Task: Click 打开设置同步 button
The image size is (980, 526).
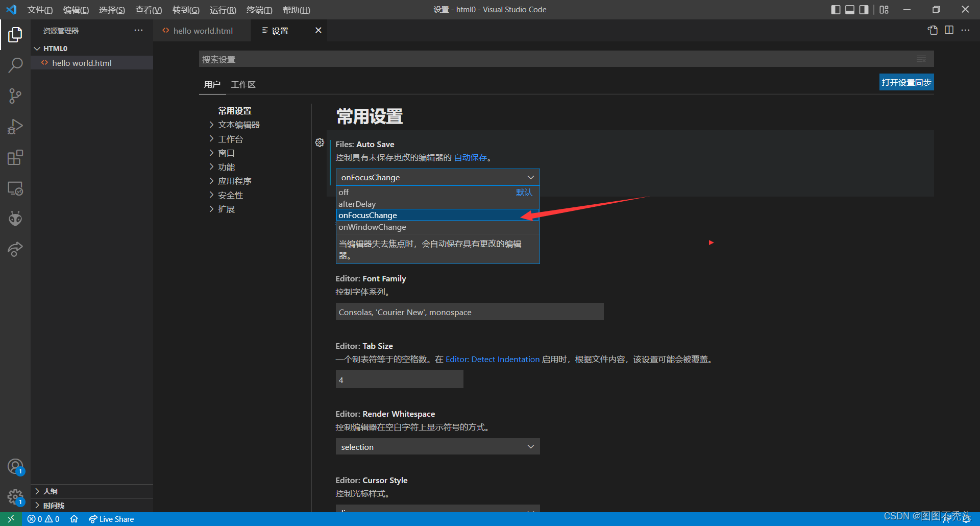Action: (906, 82)
